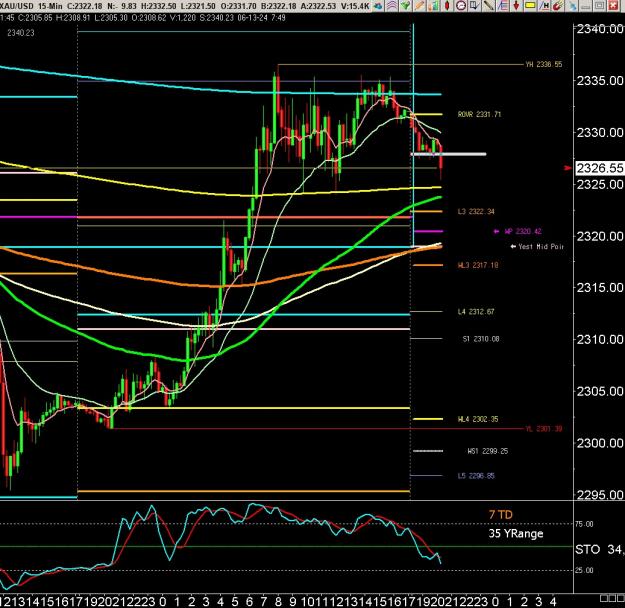Click the L5 2296.85 level label

coord(476,476)
